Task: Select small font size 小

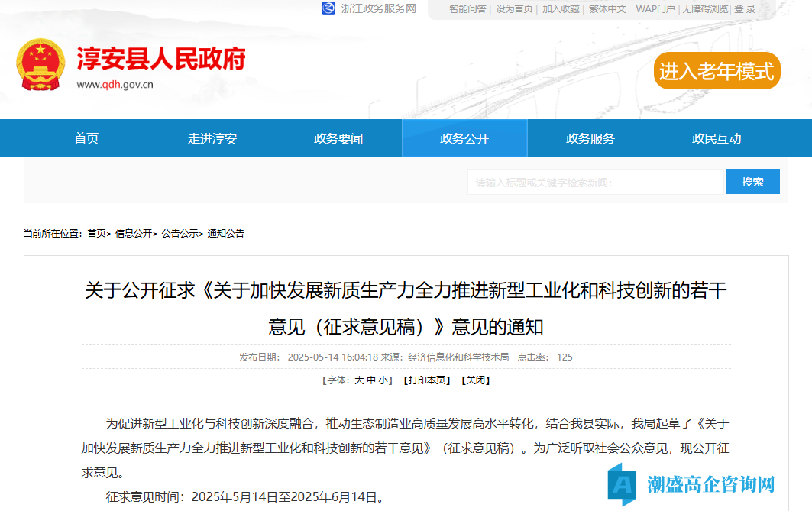Action: 383,380
